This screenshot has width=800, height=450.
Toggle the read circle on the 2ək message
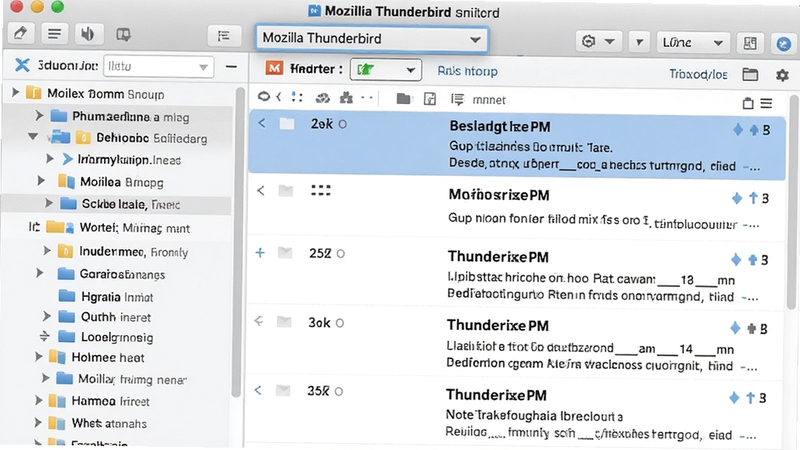[x=342, y=124]
